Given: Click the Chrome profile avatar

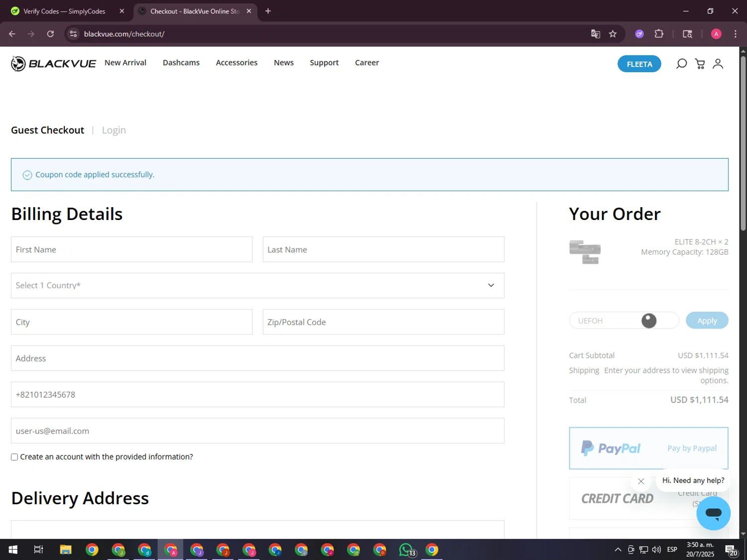Looking at the screenshot, I should tap(716, 34).
